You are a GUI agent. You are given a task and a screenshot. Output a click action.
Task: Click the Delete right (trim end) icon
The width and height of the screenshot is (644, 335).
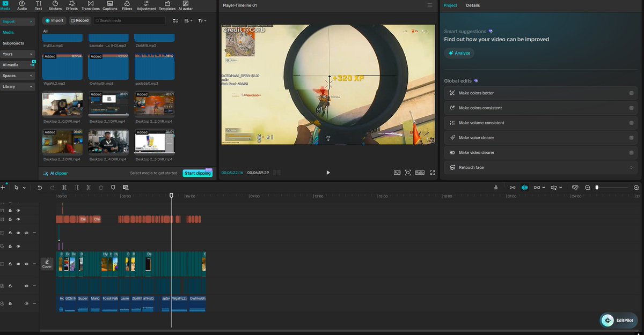[89, 188]
